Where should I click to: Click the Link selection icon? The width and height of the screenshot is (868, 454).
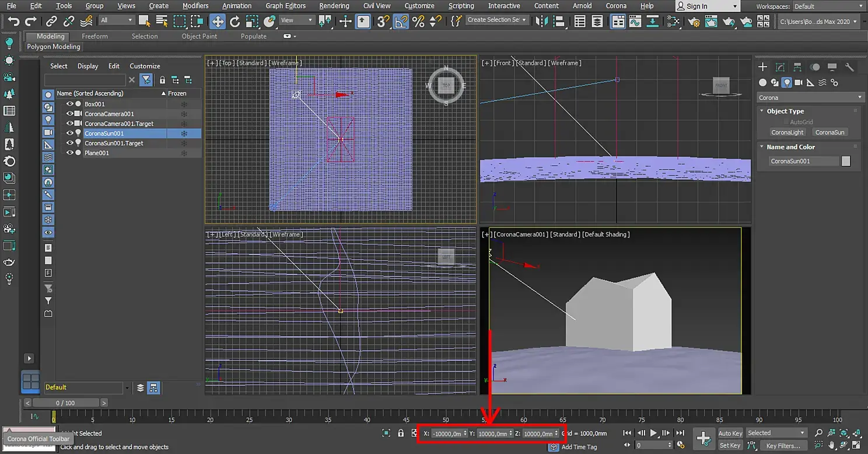51,22
